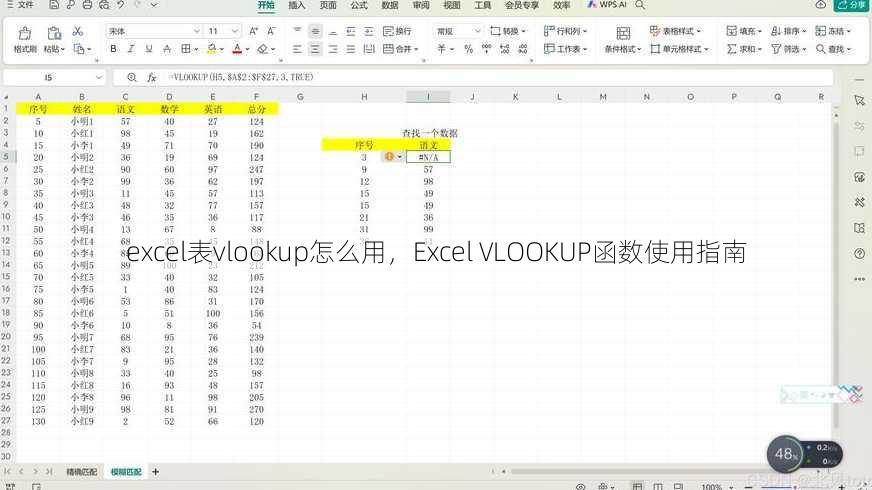This screenshot has width=872, height=490.
Task: Open the number format dropdown 常规
Action: tap(477, 31)
